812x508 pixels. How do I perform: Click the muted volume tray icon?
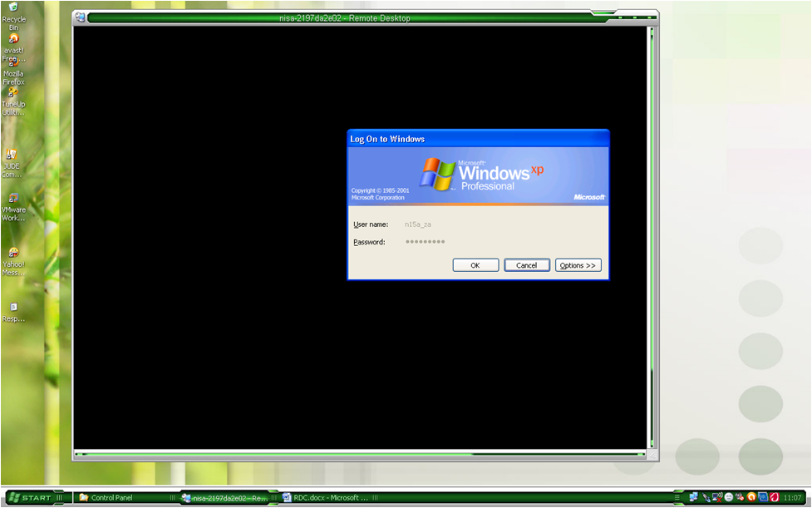[740, 498]
